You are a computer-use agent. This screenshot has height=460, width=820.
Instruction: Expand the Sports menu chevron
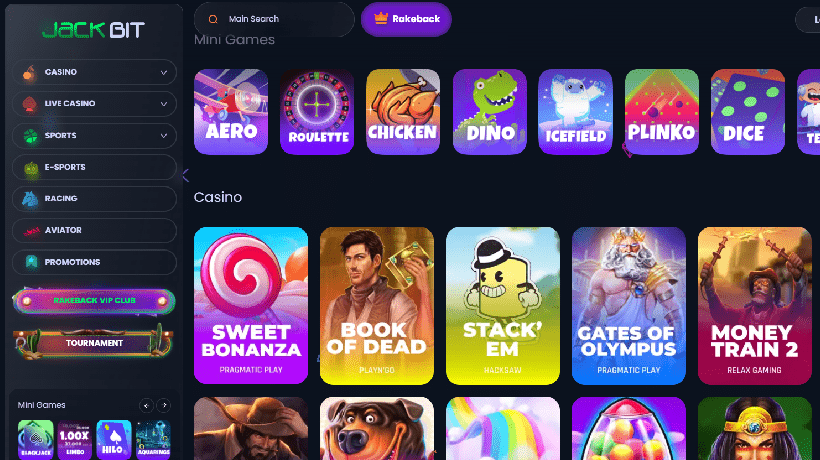(x=163, y=136)
